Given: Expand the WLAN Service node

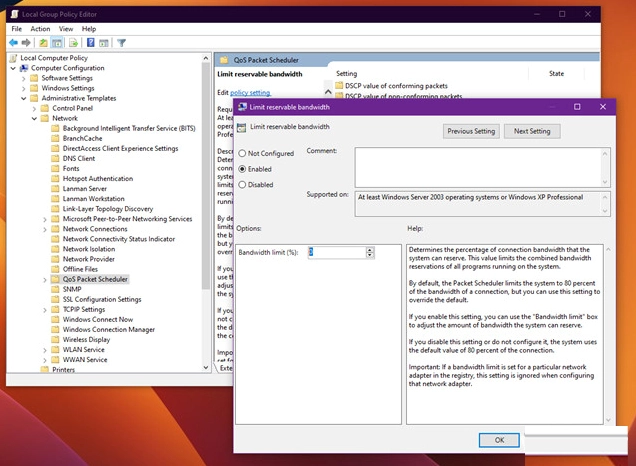Looking at the screenshot, I should [45, 350].
